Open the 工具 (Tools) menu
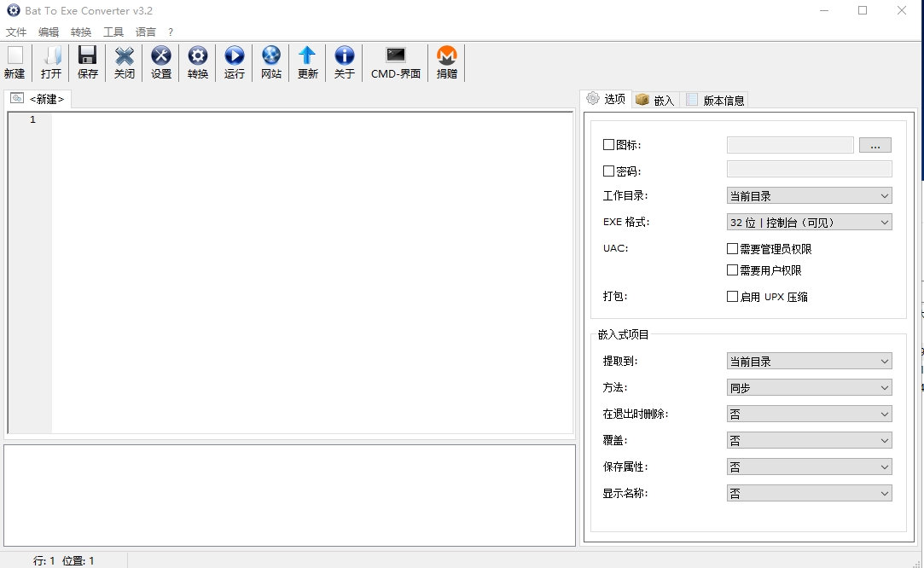Image resolution: width=924 pixels, height=568 pixels. coord(113,32)
